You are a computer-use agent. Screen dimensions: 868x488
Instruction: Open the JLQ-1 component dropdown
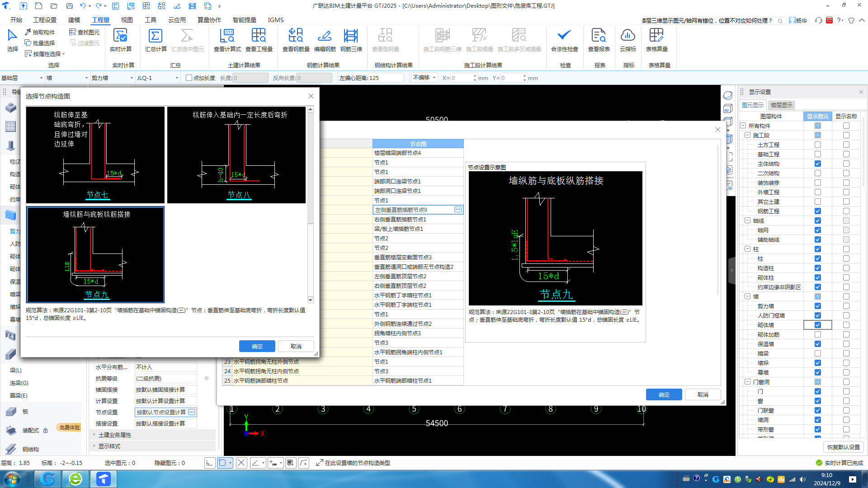(x=158, y=78)
